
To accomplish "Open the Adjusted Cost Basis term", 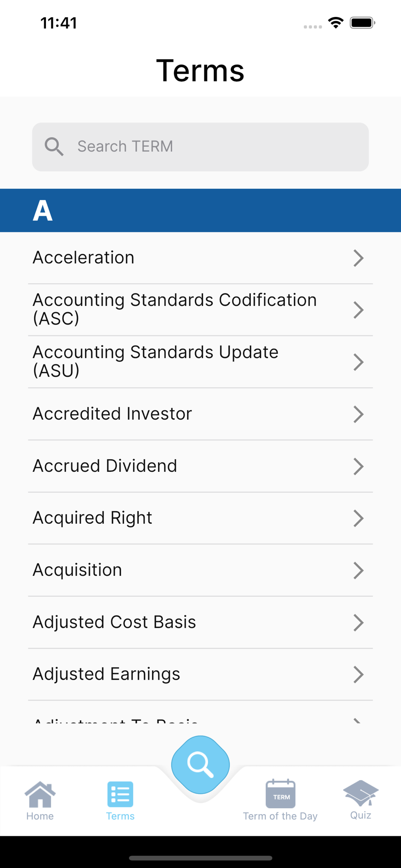I will click(x=115, y=622).
